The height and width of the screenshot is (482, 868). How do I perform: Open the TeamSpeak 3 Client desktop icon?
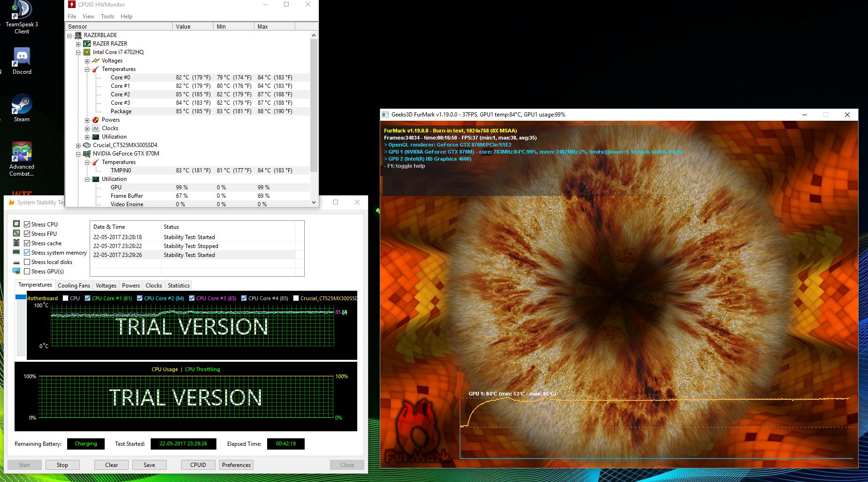click(x=22, y=17)
